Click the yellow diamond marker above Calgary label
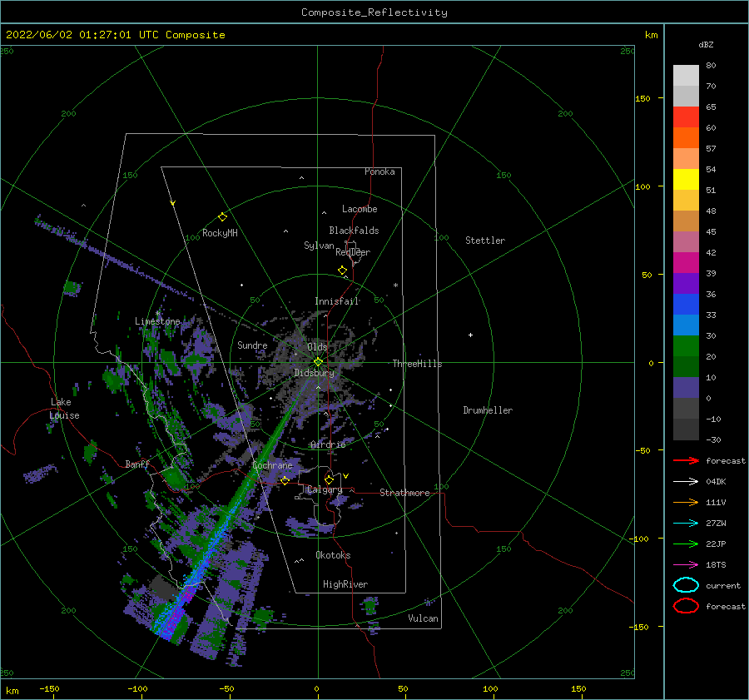 (x=329, y=479)
